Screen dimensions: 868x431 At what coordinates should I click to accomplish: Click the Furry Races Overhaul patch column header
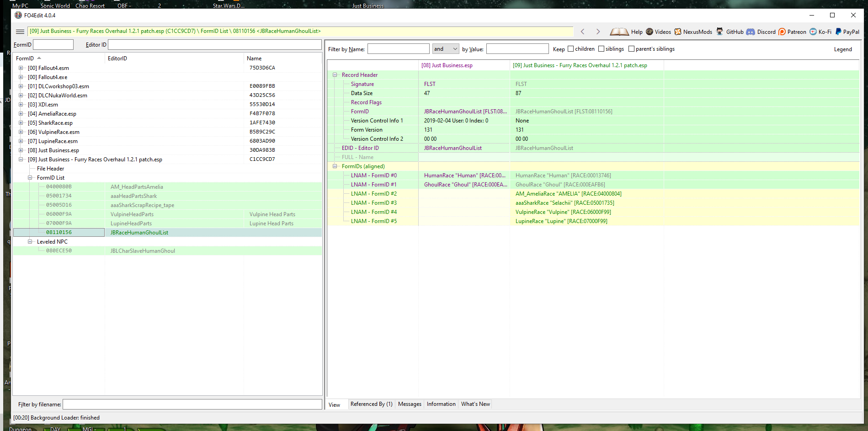[x=587, y=65]
